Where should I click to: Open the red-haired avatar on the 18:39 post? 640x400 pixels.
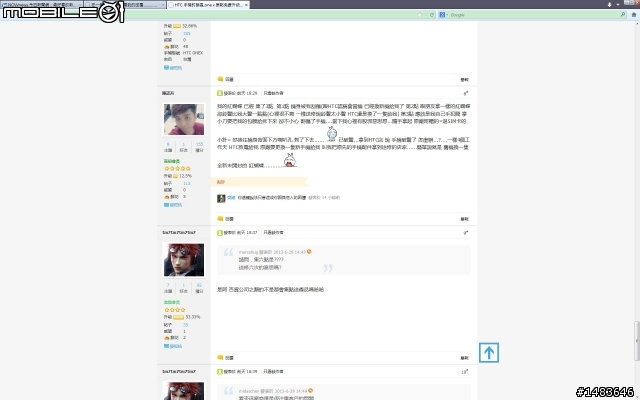pyautogui.click(x=184, y=391)
